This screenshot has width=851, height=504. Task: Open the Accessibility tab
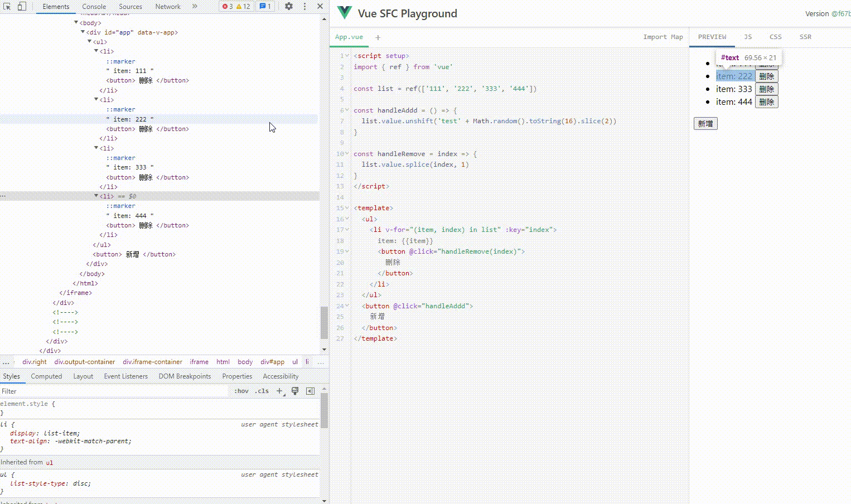coord(281,376)
